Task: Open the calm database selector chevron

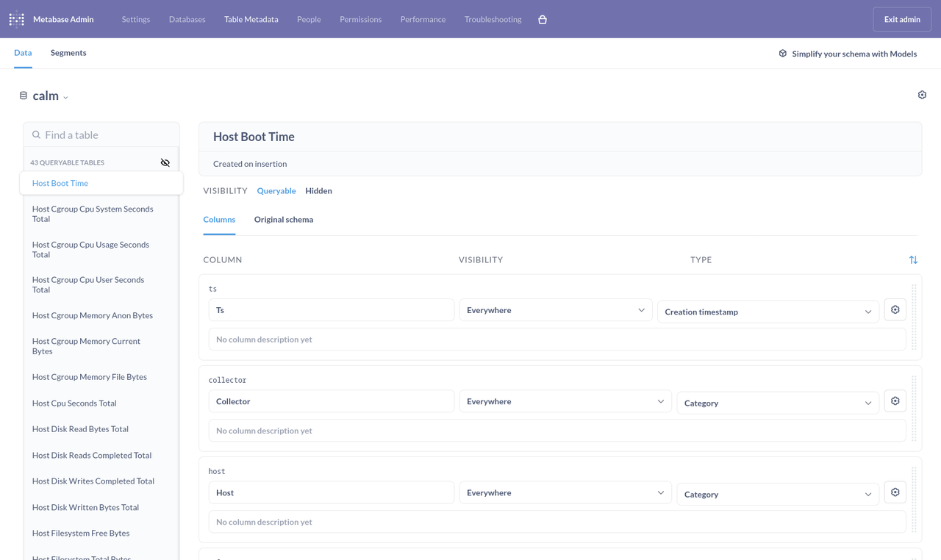Action: click(x=66, y=96)
